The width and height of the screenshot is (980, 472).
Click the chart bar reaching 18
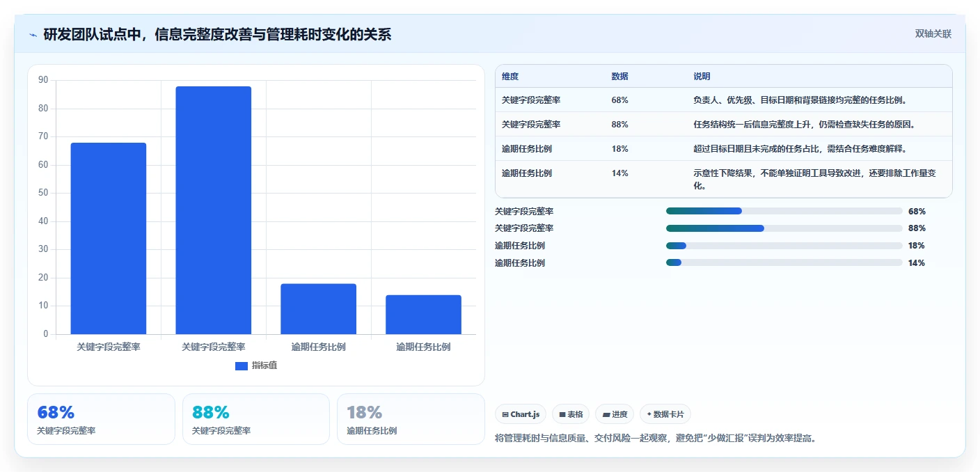pos(319,309)
